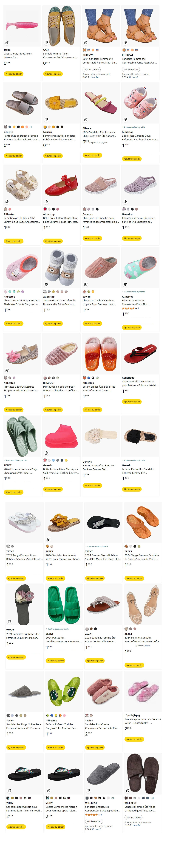This screenshot has height=868, width=170.
Task: Open the 3D view icon on the Jaxon Caoutchouc product
Action: pos(7,43)
